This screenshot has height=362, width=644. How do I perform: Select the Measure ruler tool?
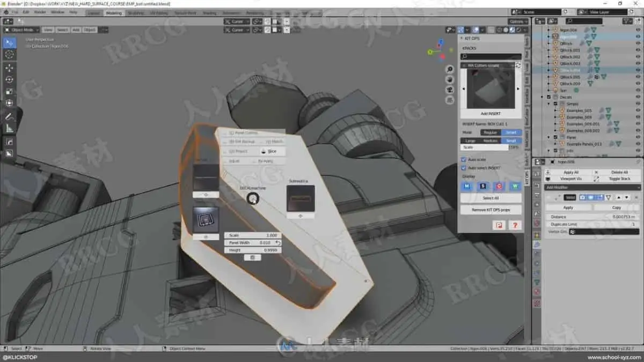click(x=10, y=128)
